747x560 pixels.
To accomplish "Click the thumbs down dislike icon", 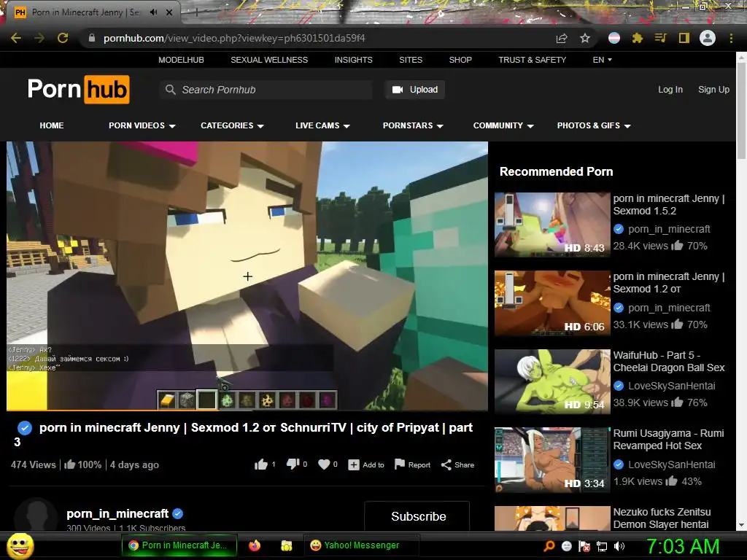I will point(293,464).
